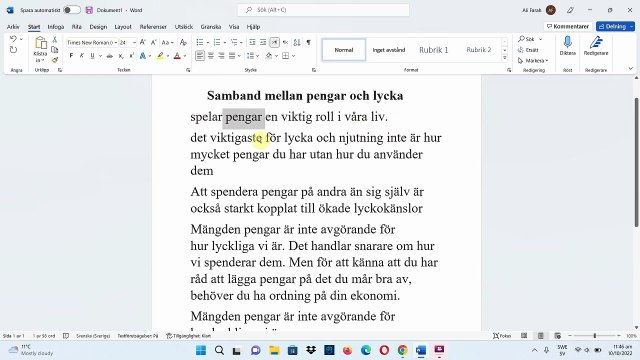640x360 pixels.
Task: Open Word icon in the taskbar
Action: [421, 350]
